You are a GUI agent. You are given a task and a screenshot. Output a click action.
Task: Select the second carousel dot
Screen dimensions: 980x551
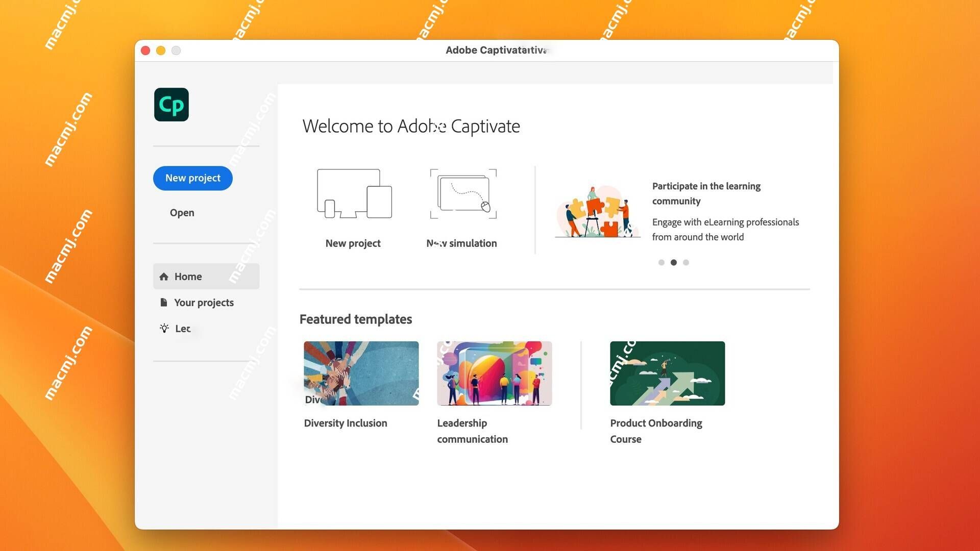point(674,262)
